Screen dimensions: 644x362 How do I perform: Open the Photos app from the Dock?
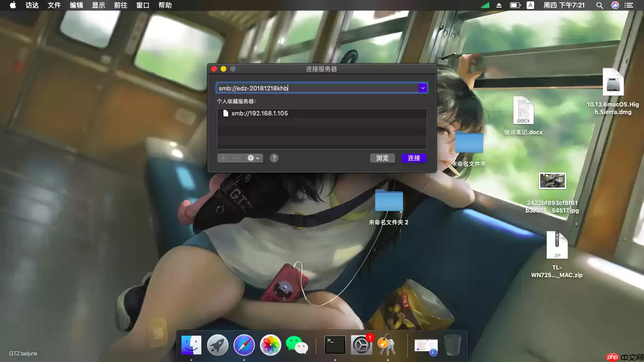pos(270,345)
